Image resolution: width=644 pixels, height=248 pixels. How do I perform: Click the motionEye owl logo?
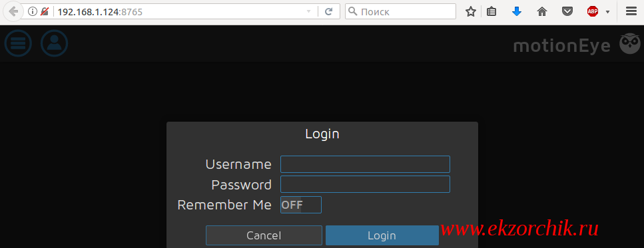pyautogui.click(x=629, y=43)
